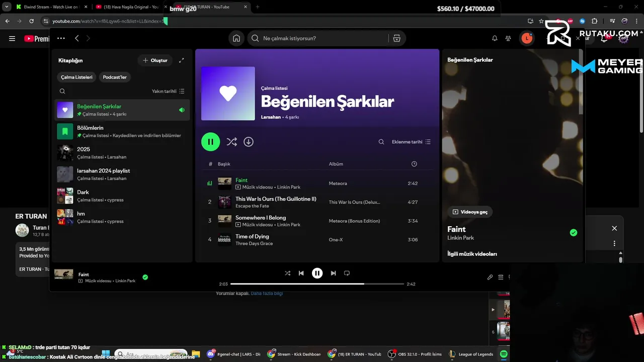644x362 pixels.
Task: Search within your library
Action: pyautogui.click(x=62, y=91)
